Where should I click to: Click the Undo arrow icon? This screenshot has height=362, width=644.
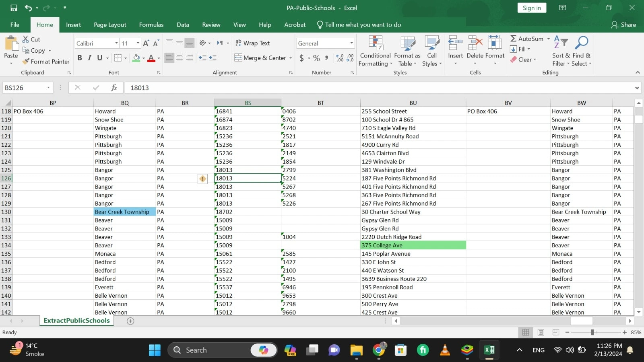pyautogui.click(x=28, y=8)
